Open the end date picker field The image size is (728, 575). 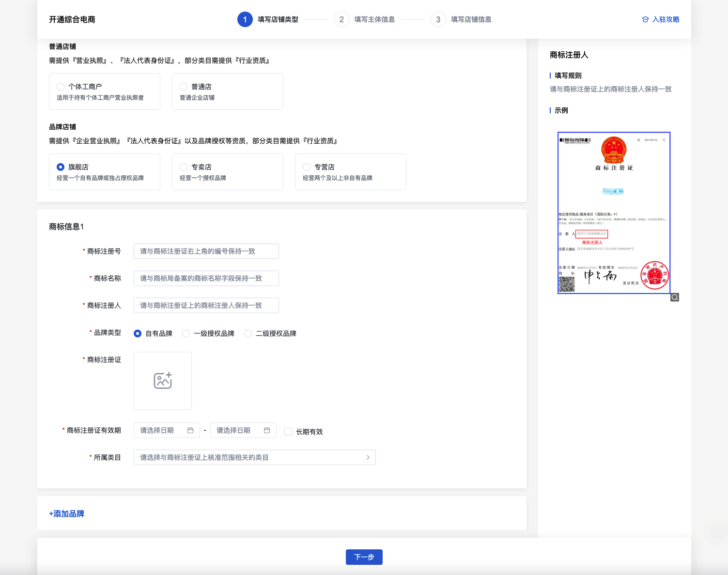point(239,430)
